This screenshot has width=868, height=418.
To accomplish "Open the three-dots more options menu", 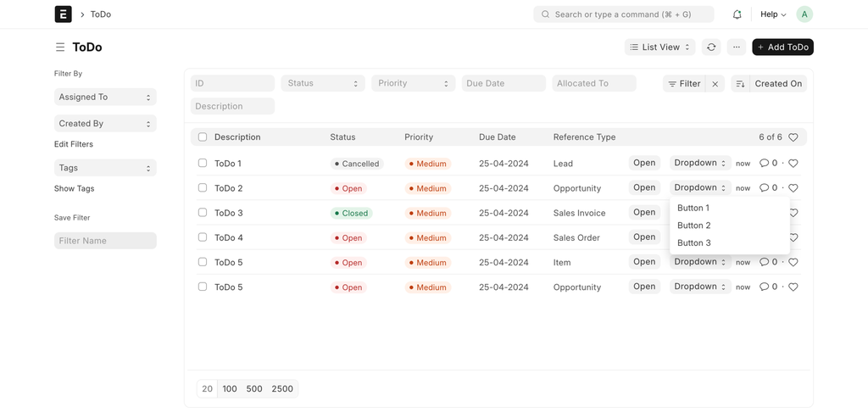I will pos(737,47).
